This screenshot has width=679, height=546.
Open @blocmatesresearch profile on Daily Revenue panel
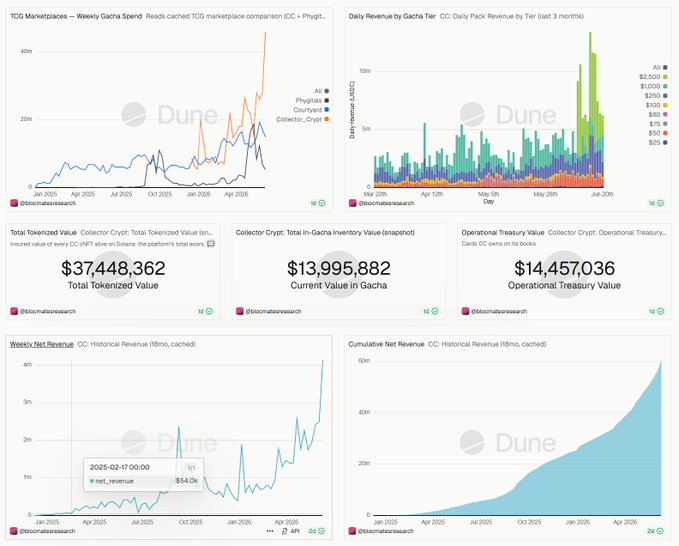point(382,203)
